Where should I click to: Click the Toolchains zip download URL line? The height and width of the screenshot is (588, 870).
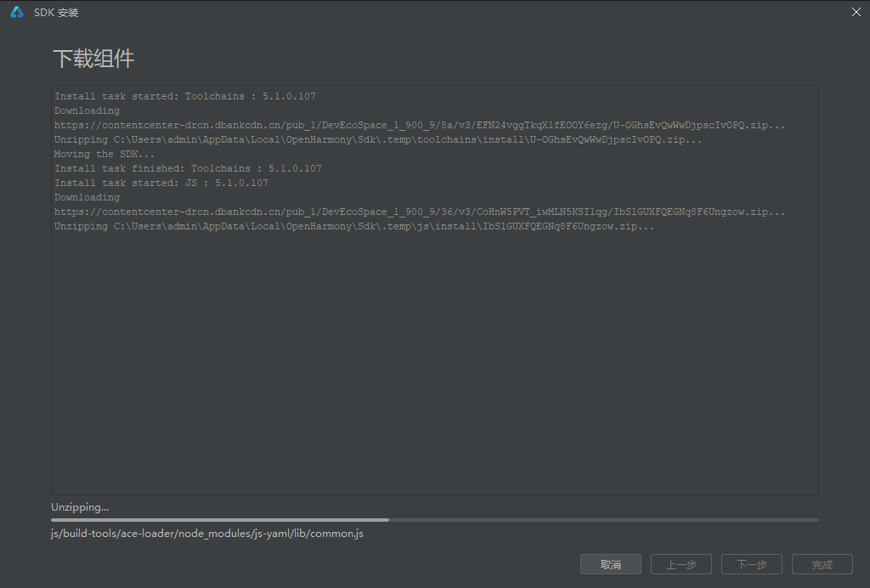pyautogui.click(x=420, y=125)
